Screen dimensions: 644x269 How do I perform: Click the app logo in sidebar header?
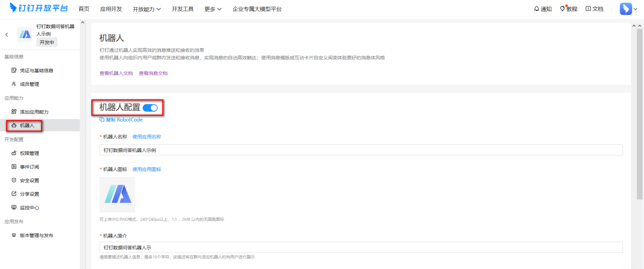(x=25, y=34)
